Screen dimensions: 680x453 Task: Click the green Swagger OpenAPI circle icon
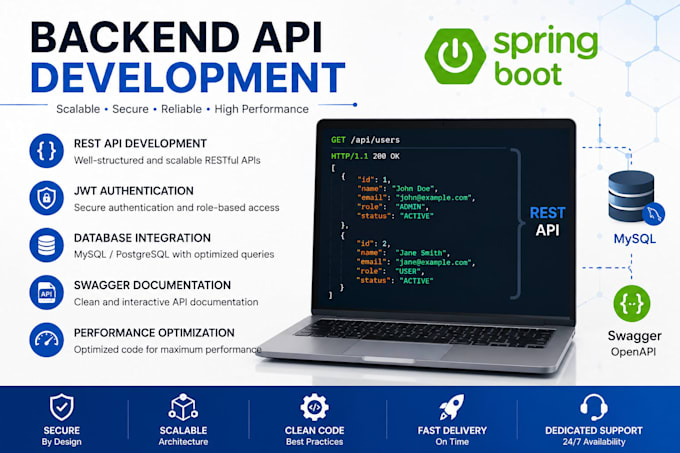pos(632,303)
